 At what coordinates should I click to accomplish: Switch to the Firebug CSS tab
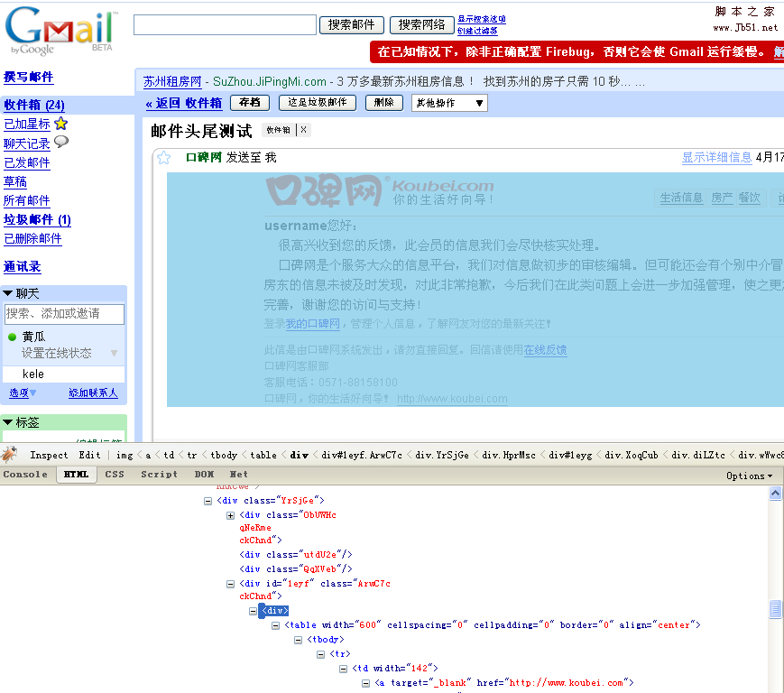(115, 474)
